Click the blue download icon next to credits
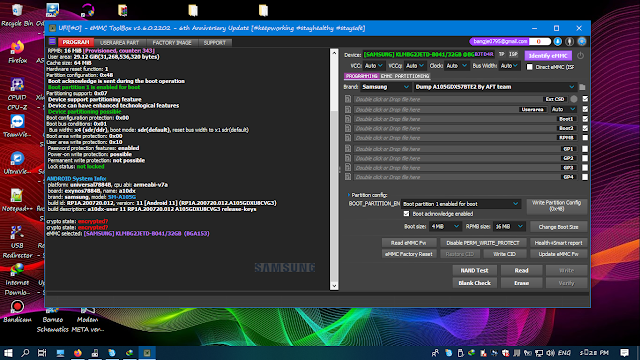The width and height of the screenshot is (640, 360). (x=558, y=42)
